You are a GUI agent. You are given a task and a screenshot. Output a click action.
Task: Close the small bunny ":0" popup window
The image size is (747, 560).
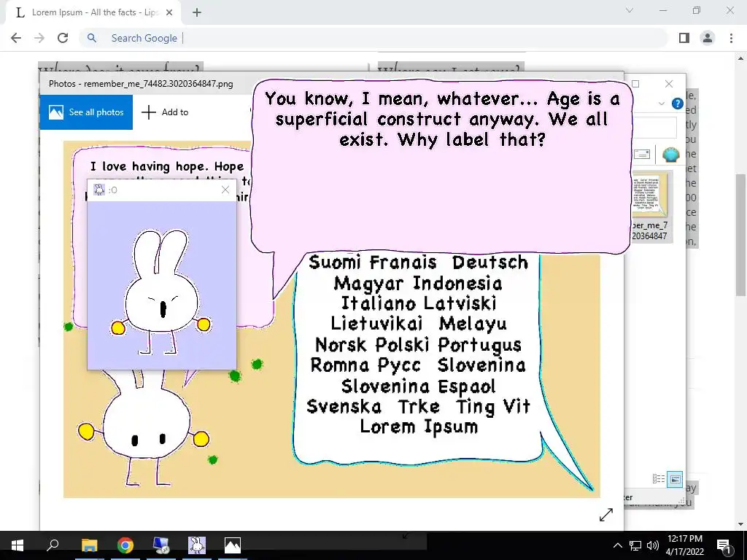click(x=225, y=190)
